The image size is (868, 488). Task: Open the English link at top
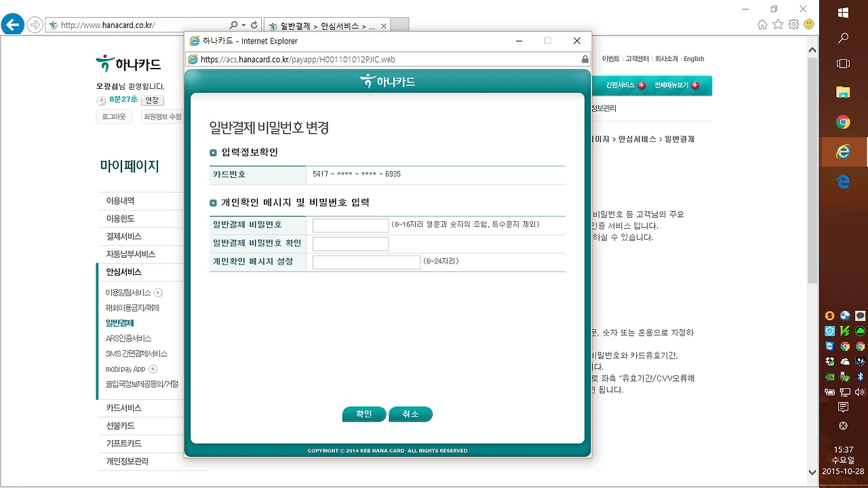tap(694, 59)
